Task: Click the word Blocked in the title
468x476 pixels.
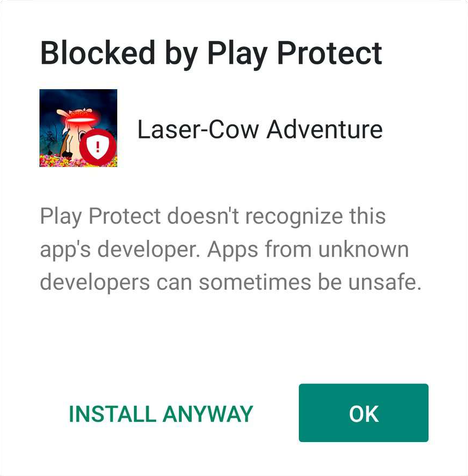Action: click(x=98, y=52)
